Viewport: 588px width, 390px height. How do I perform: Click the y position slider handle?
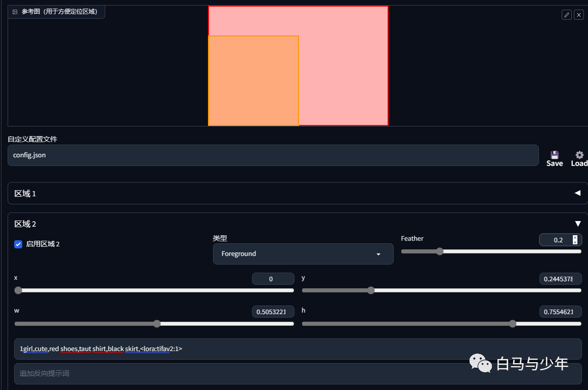pyautogui.click(x=371, y=290)
